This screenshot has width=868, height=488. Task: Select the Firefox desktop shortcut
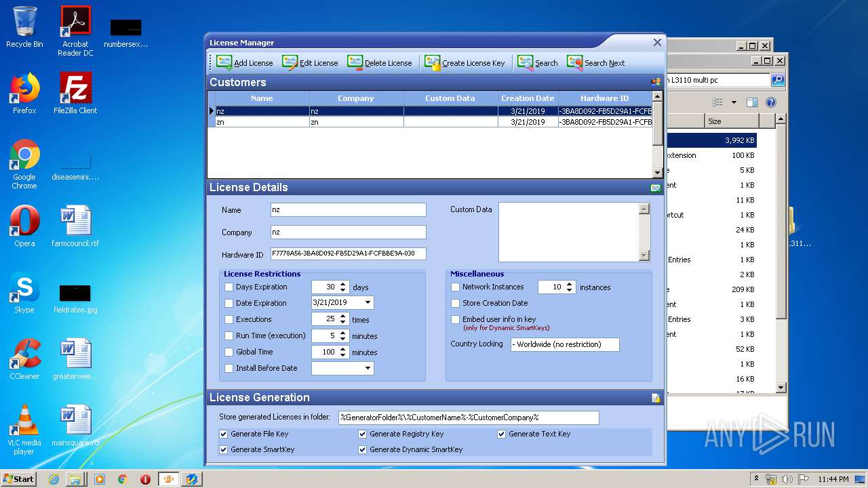click(24, 94)
